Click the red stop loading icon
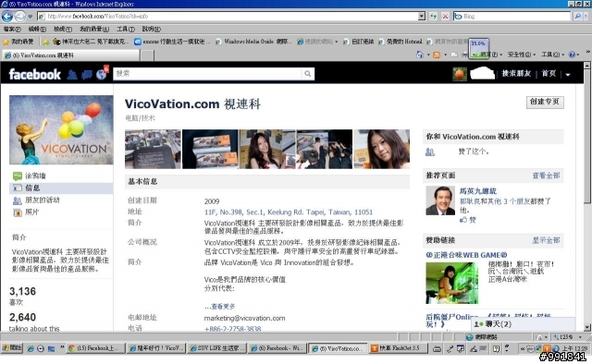The image size is (592, 364). click(445, 17)
